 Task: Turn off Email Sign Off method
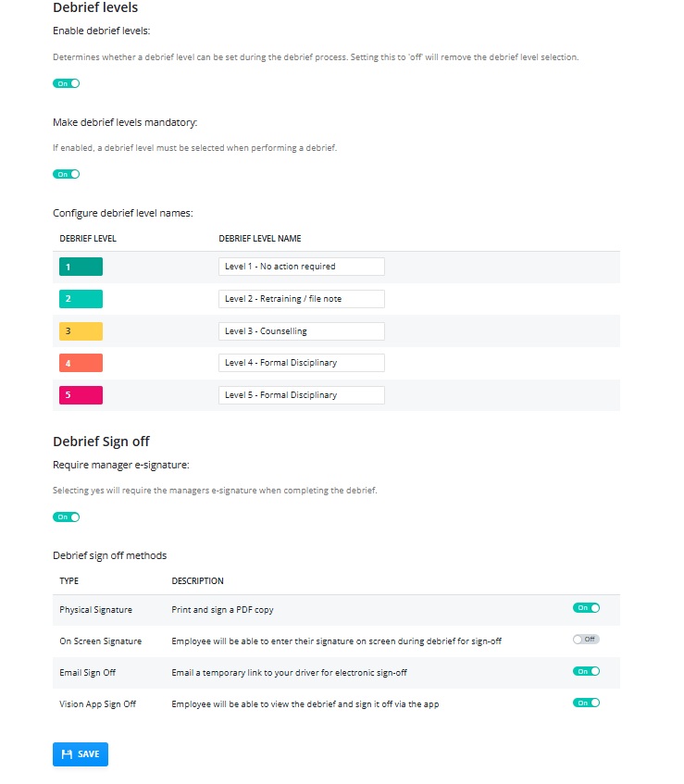click(586, 671)
